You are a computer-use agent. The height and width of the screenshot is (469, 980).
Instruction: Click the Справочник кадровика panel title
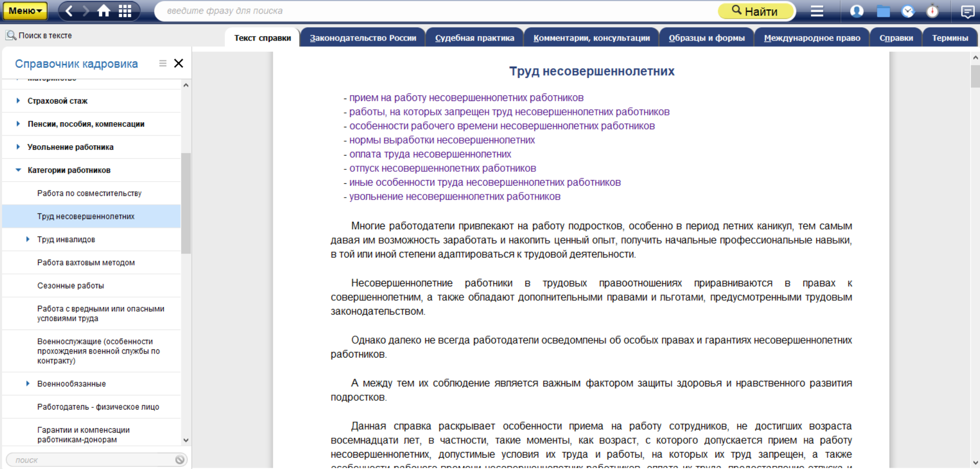tap(76, 64)
